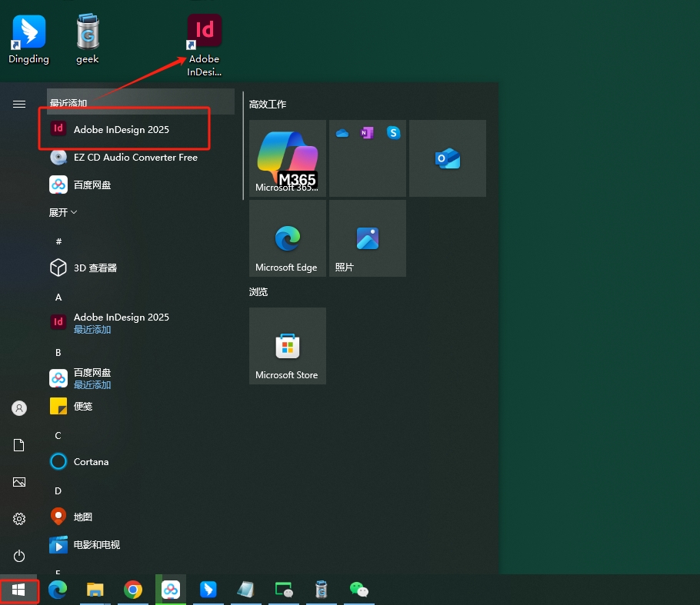This screenshot has width=700, height=605.
Task: Launch Microsoft Edge from taskbar
Action: [x=58, y=590]
